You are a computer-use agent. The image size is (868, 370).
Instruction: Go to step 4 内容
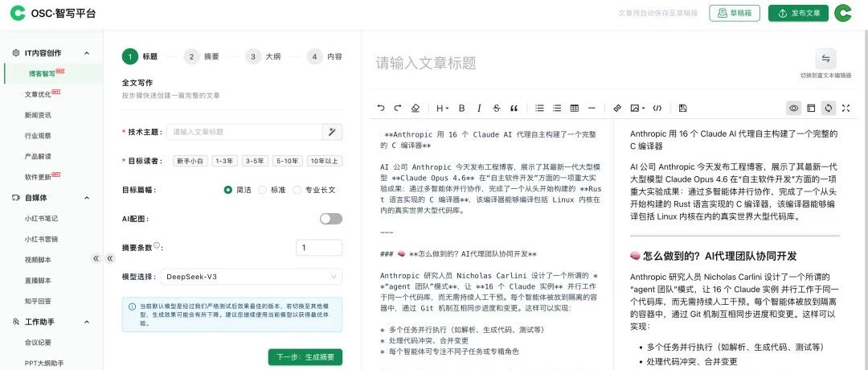click(325, 56)
